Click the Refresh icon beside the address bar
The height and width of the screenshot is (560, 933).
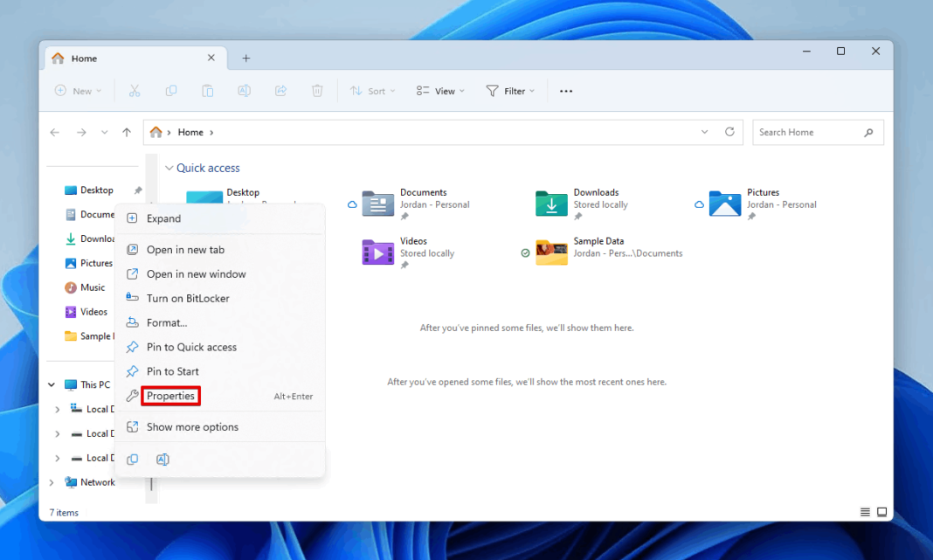(x=730, y=132)
